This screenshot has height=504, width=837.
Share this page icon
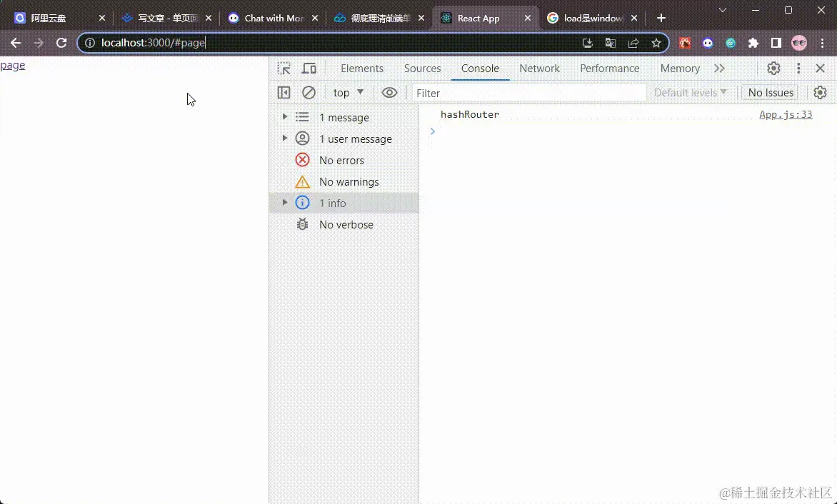[x=633, y=44]
